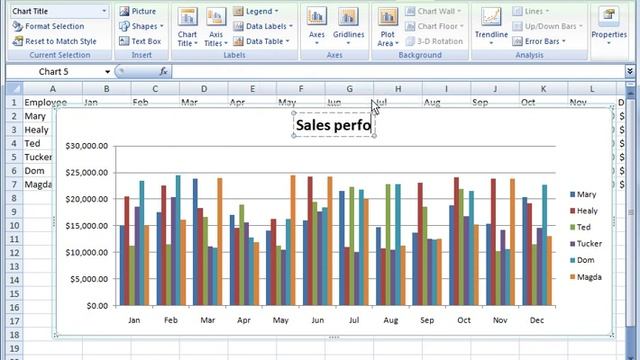This screenshot has height=360, width=640.
Task: Select the Tucker legend entry
Action: tap(586, 244)
